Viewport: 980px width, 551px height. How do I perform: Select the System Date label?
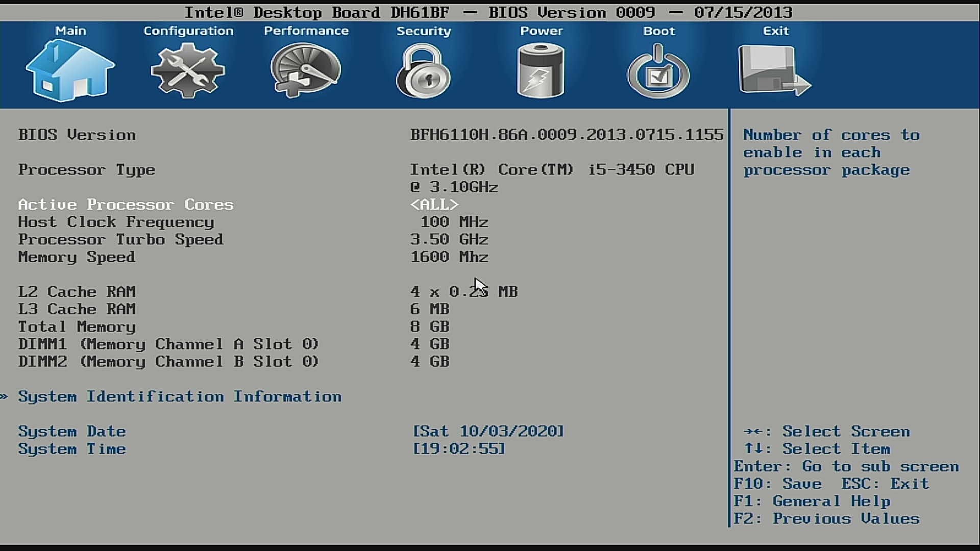coord(72,432)
